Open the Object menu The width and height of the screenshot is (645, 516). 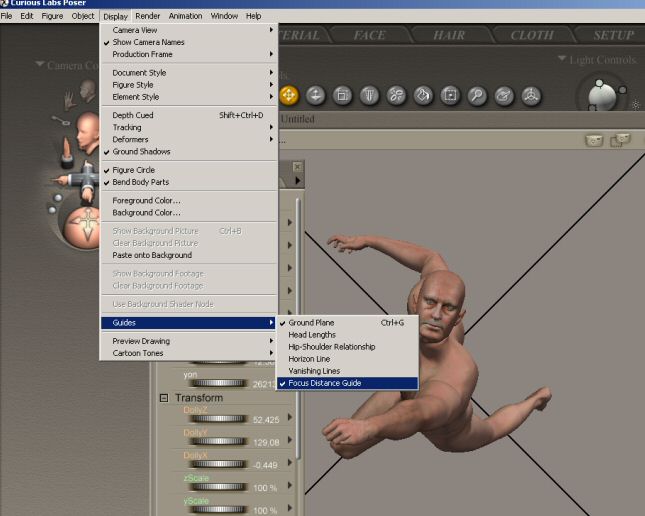tap(83, 16)
